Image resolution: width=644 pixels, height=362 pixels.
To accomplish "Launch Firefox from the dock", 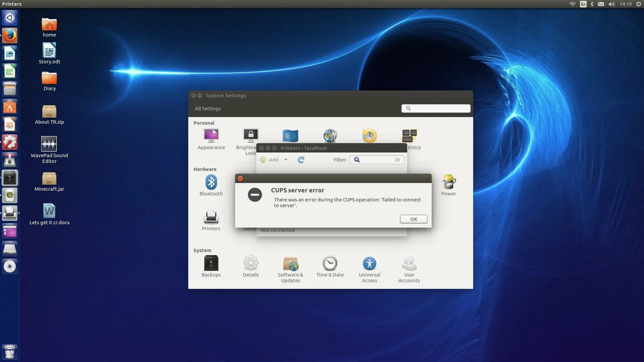I will [10, 35].
